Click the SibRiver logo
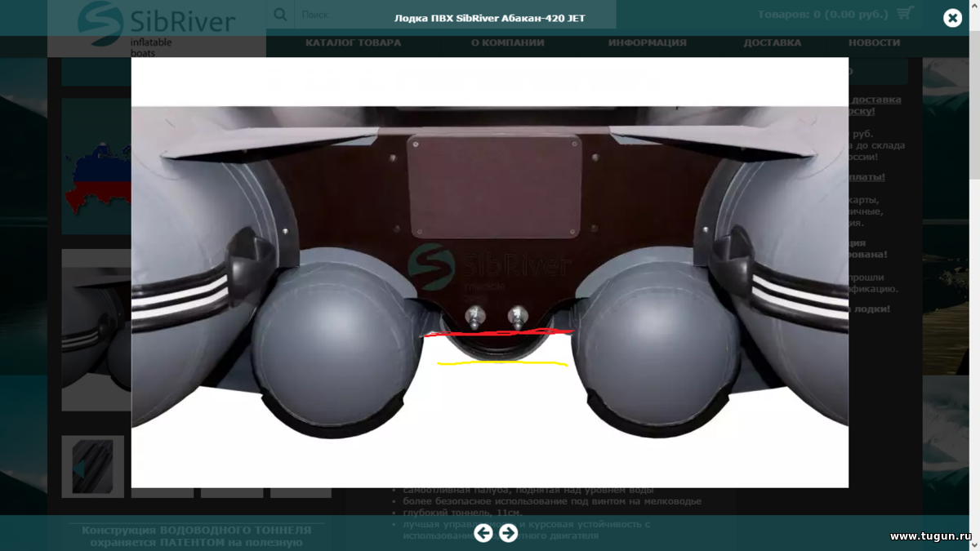The image size is (980, 551). 156,29
